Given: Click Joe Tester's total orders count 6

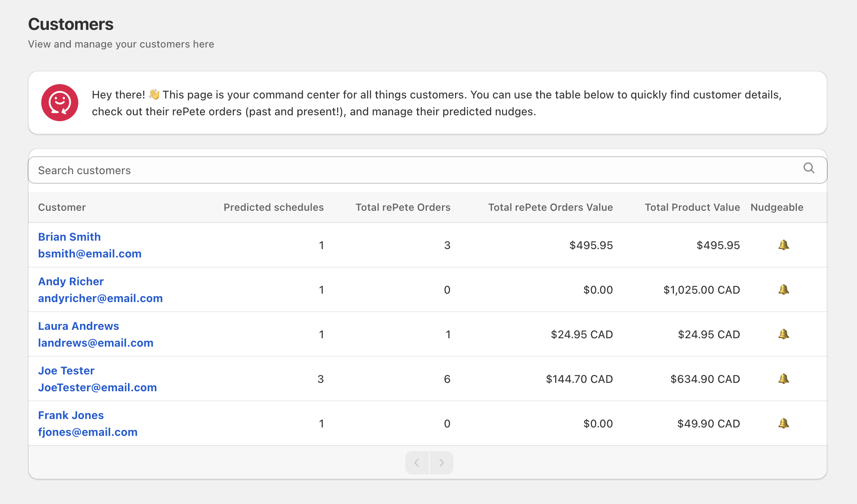Looking at the screenshot, I should pyautogui.click(x=447, y=379).
